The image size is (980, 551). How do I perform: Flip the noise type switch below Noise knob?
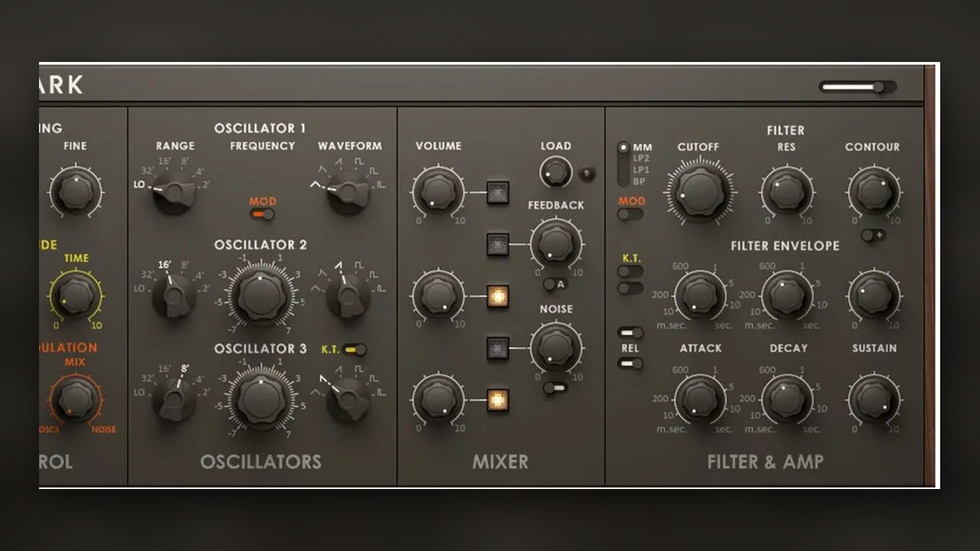555,388
